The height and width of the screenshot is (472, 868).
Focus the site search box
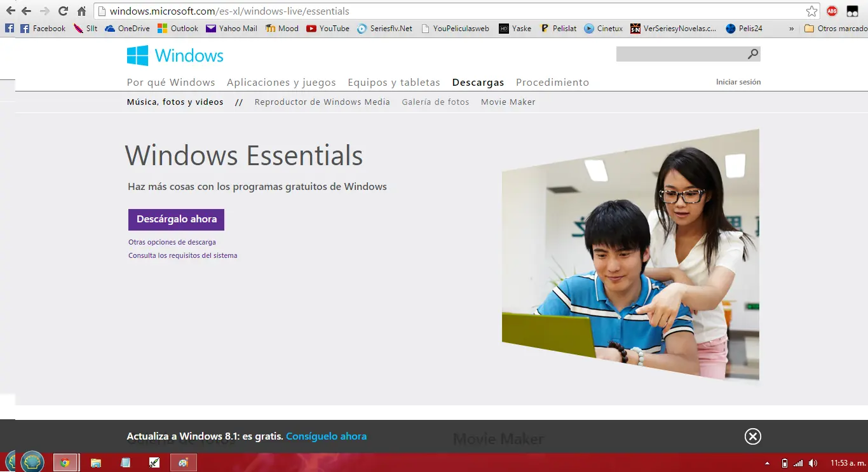click(681, 55)
